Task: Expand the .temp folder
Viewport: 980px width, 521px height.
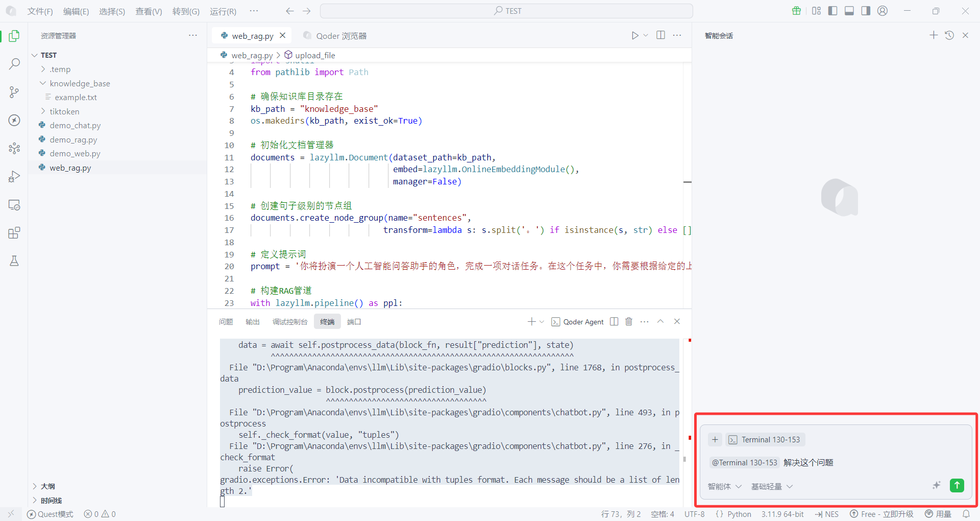Action: pyautogui.click(x=43, y=69)
